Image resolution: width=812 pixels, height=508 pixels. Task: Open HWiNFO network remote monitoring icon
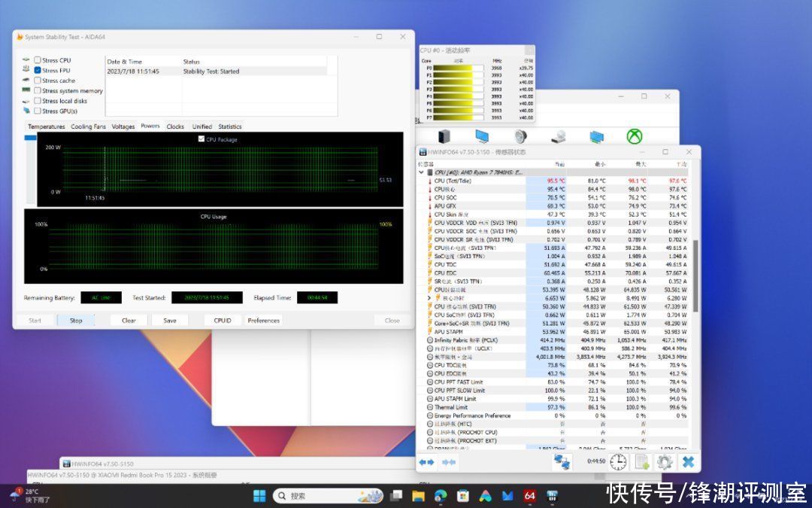pyautogui.click(x=562, y=461)
